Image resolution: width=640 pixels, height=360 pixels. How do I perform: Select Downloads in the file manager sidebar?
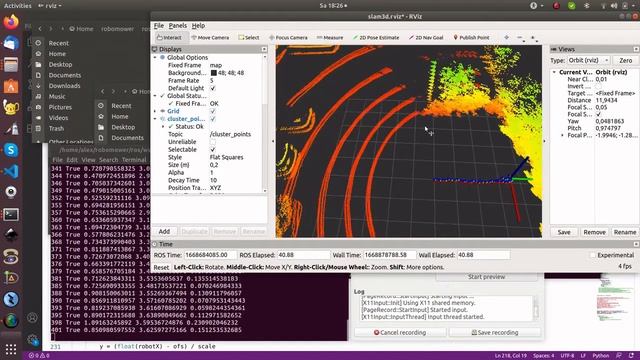(64, 86)
